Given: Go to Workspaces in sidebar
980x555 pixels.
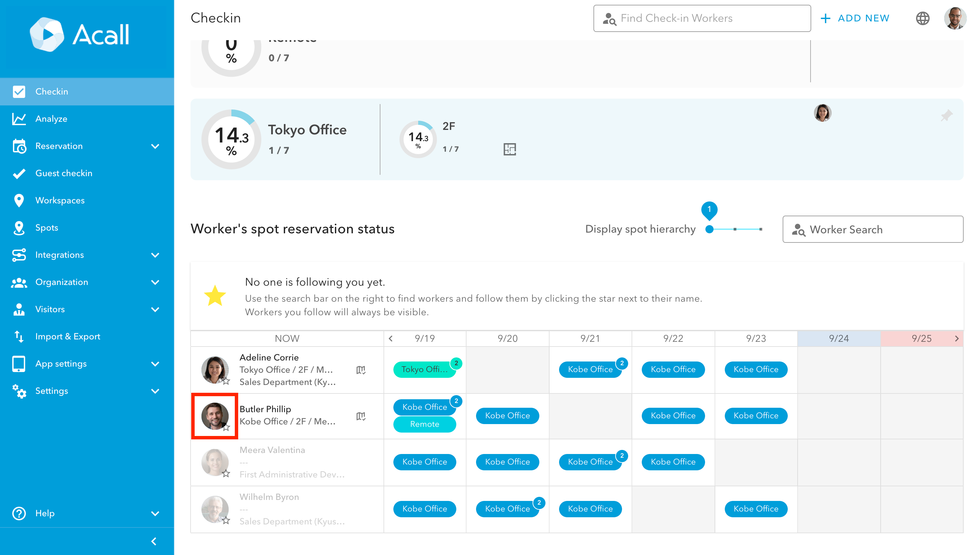Looking at the screenshot, I should [60, 201].
